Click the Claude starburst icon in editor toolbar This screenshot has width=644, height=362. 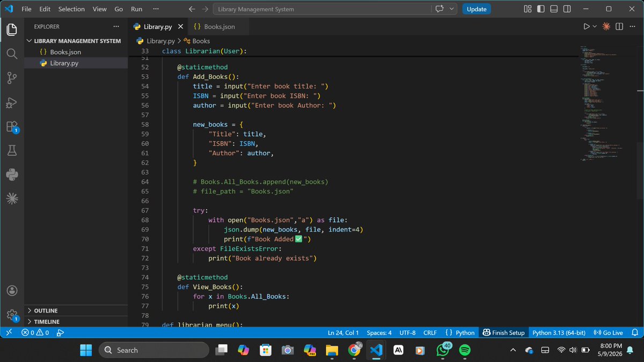coord(606,26)
